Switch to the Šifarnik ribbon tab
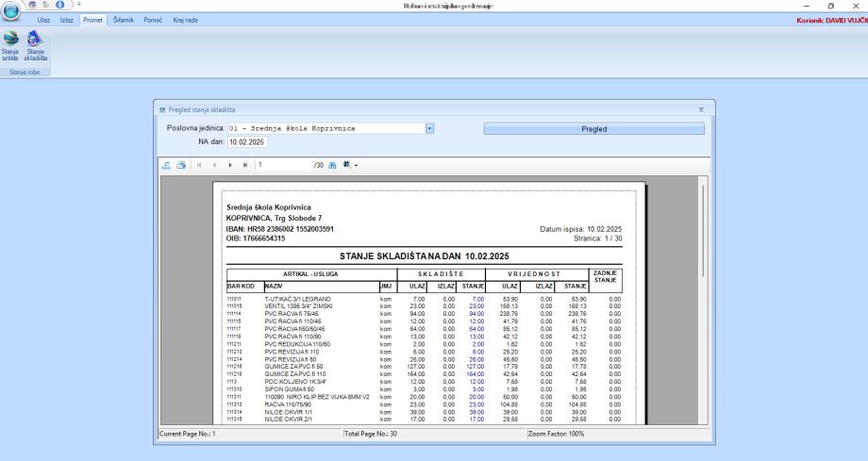 (x=123, y=20)
